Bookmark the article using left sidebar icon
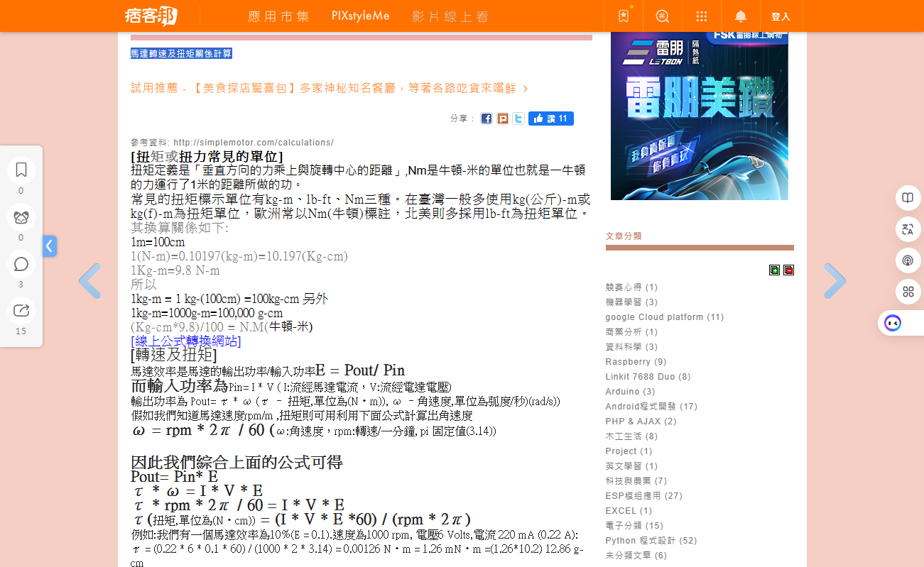The height and width of the screenshot is (567, 924). pyautogui.click(x=21, y=170)
